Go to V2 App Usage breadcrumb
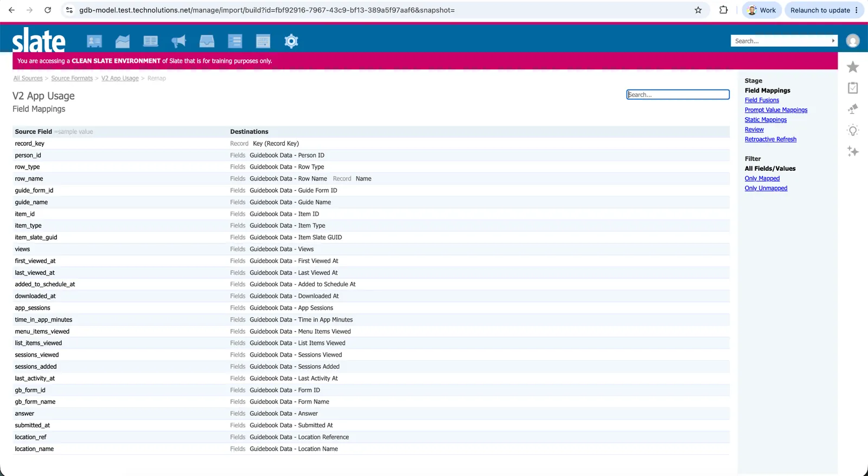Viewport: 868px width, 476px height. [120, 78]
